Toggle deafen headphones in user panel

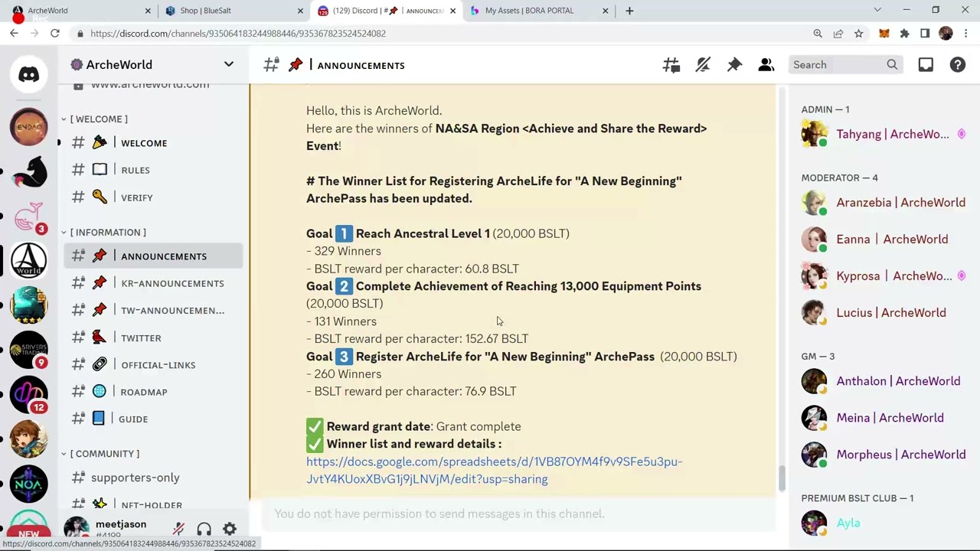point(204,529)
